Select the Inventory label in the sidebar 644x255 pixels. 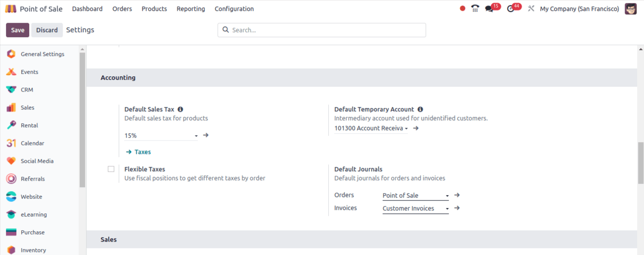pyautogui.click(x=33, y=250)
